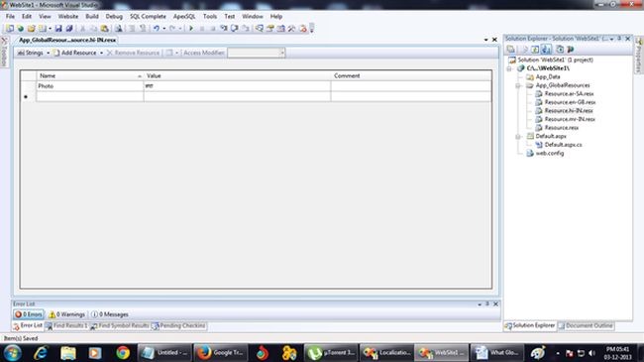Open the Access Modifier combo box
644x362 pixels.
[257, 53]
